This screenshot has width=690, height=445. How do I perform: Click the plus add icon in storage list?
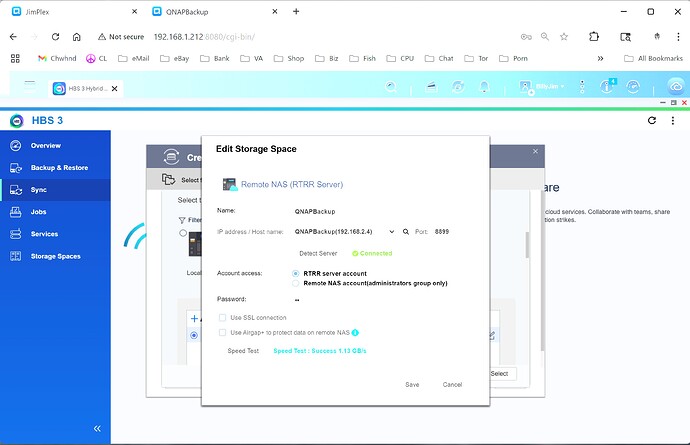coord(194,318)
